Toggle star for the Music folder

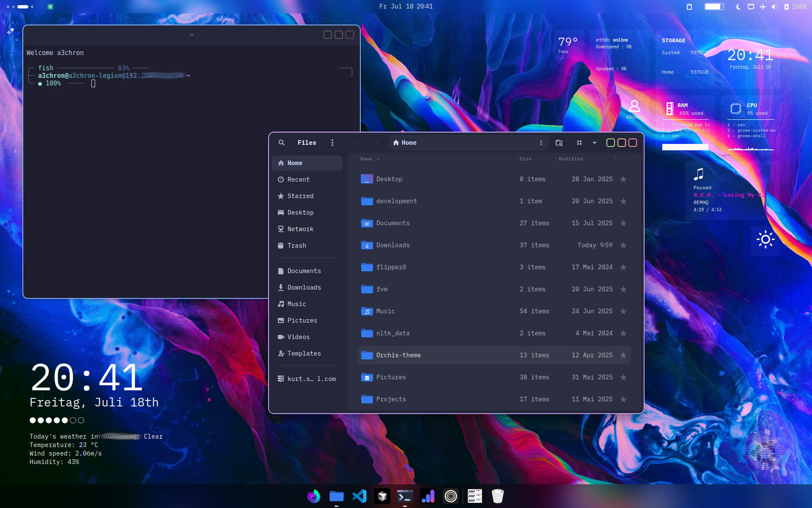tap(623, 311)
